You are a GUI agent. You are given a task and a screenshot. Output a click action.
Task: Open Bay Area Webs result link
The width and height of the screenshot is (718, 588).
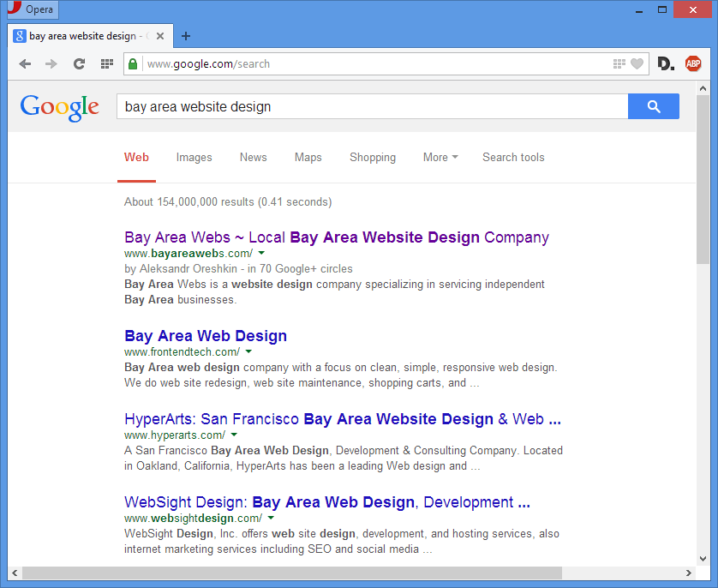337,237
